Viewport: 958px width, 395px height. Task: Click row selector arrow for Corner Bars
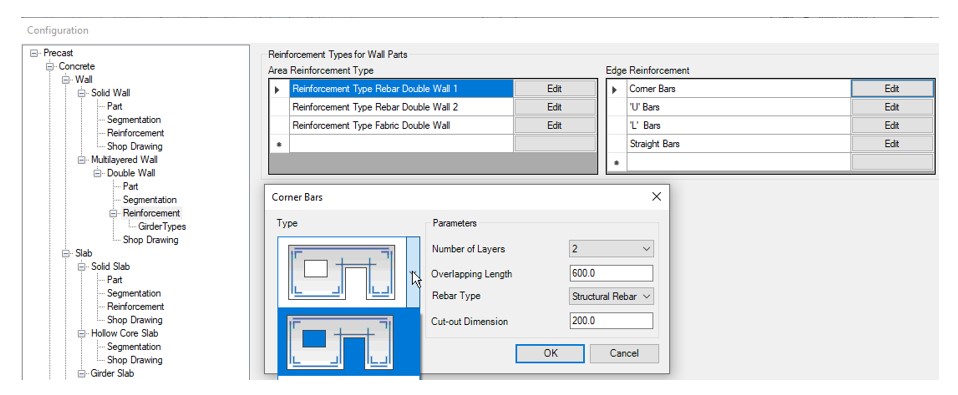tap(616, 89)
